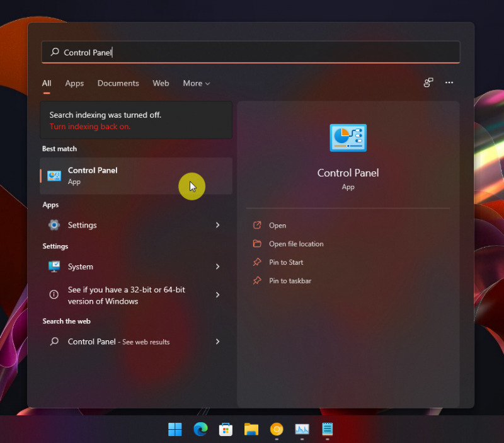Click the Open file location folder icon
Screen dimensions: 504x443
tap(257, 243)
